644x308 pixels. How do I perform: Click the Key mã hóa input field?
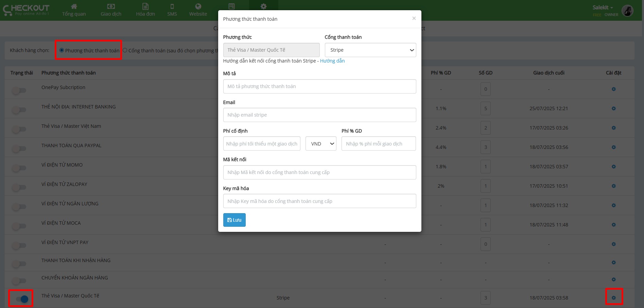(319, 201)
